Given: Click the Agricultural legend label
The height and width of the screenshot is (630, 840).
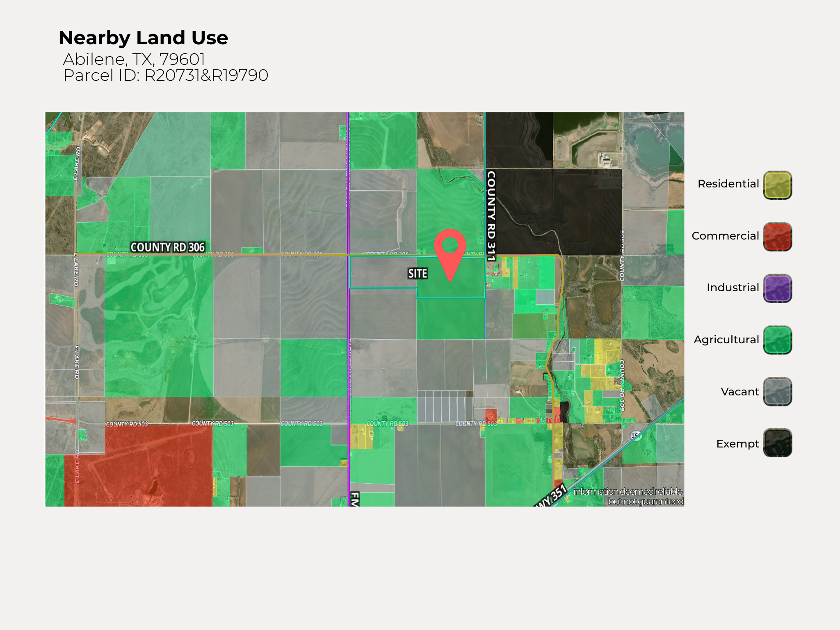Looking at the screenshot, I should click(x=726, y=340).
